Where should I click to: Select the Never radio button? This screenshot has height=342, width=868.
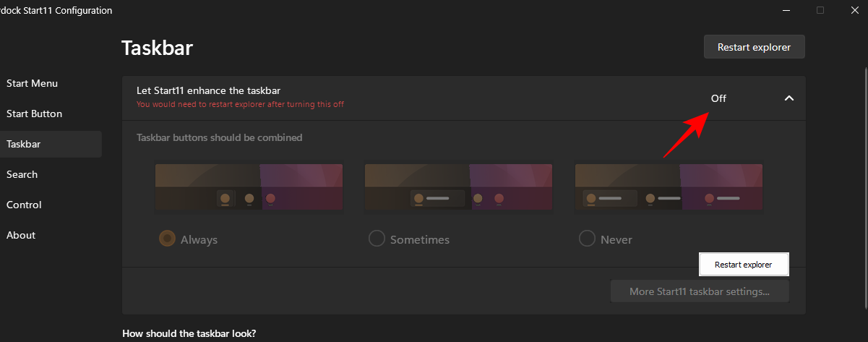587,239
